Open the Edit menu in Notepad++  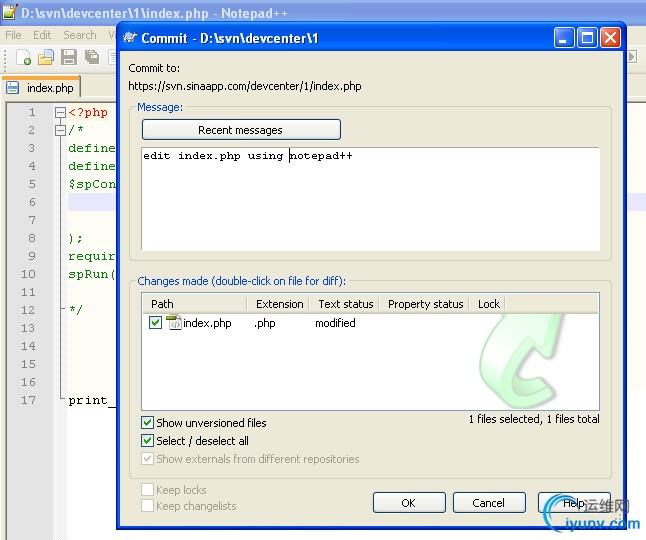pos(42,35)
